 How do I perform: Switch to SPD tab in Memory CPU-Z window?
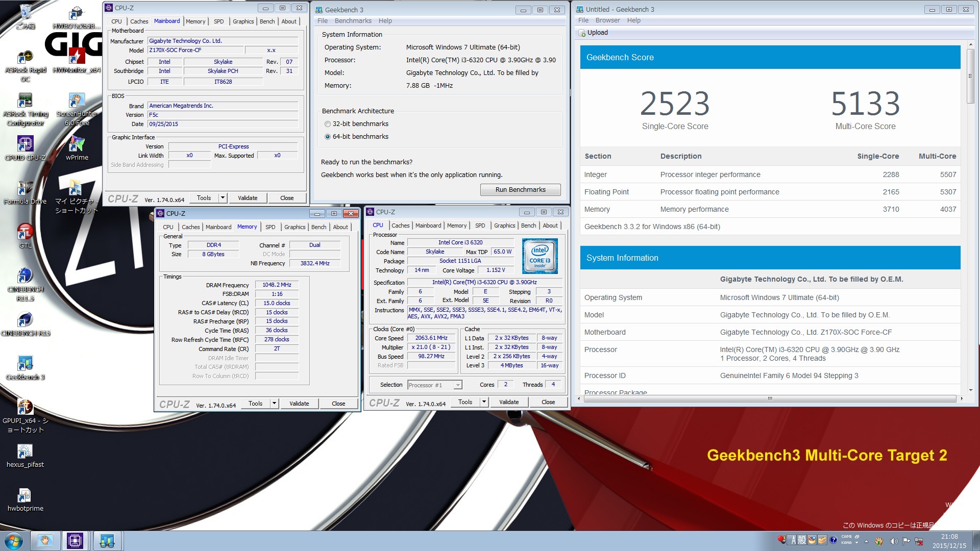pos(270,227)
